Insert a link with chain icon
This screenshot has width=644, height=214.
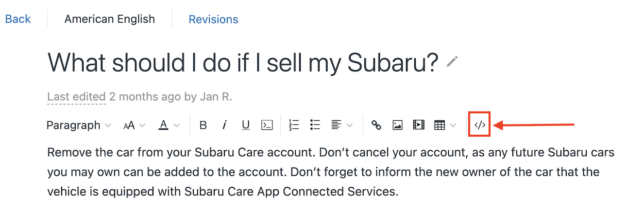coord(376,125)
